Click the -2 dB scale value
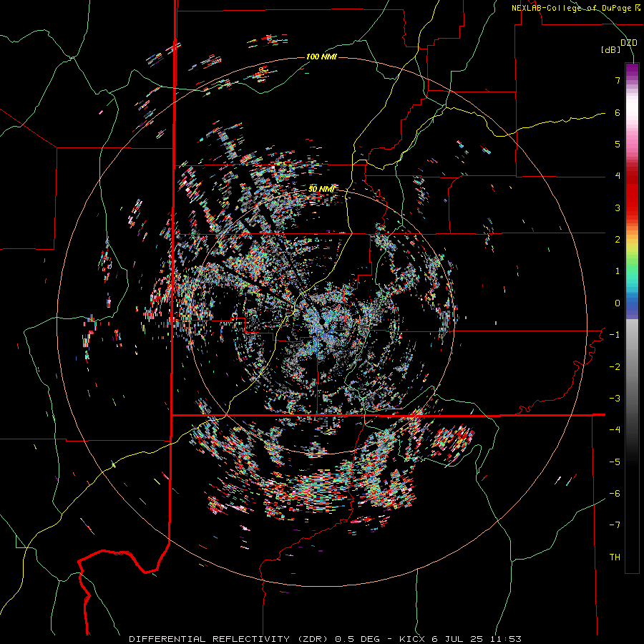The height and width of the screenshot is (644, 644). coord(615,367)
